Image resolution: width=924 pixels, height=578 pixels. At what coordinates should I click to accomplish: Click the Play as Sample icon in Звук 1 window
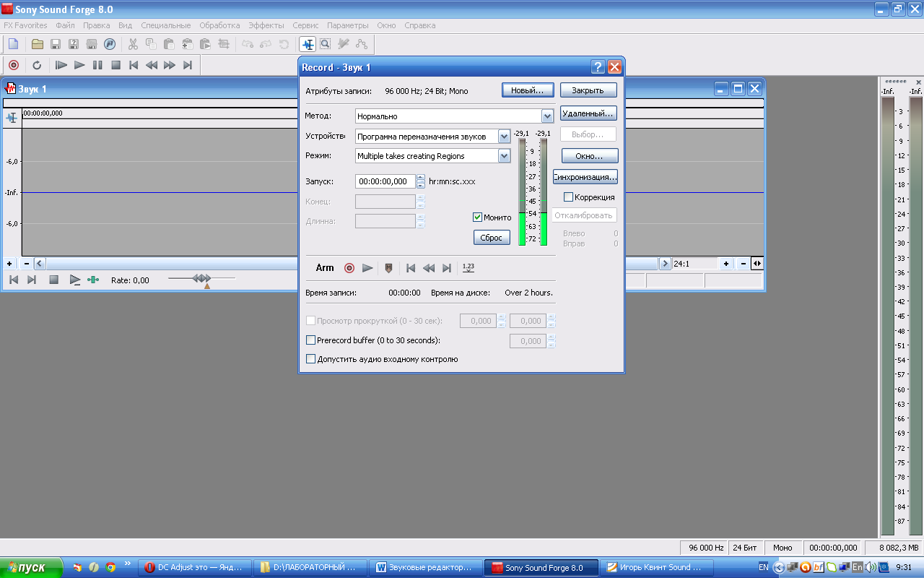click(75, 280)
